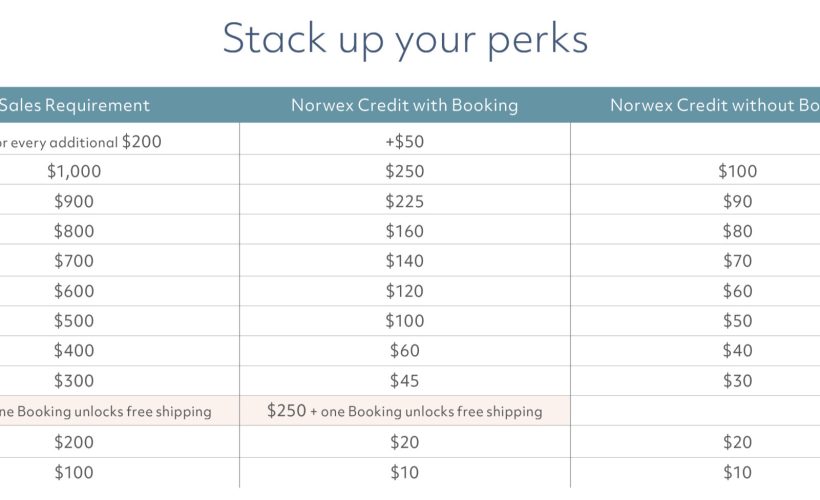Click the $100 credit without booking cell
The image size is (820, 500).
(x=737, y=172)
